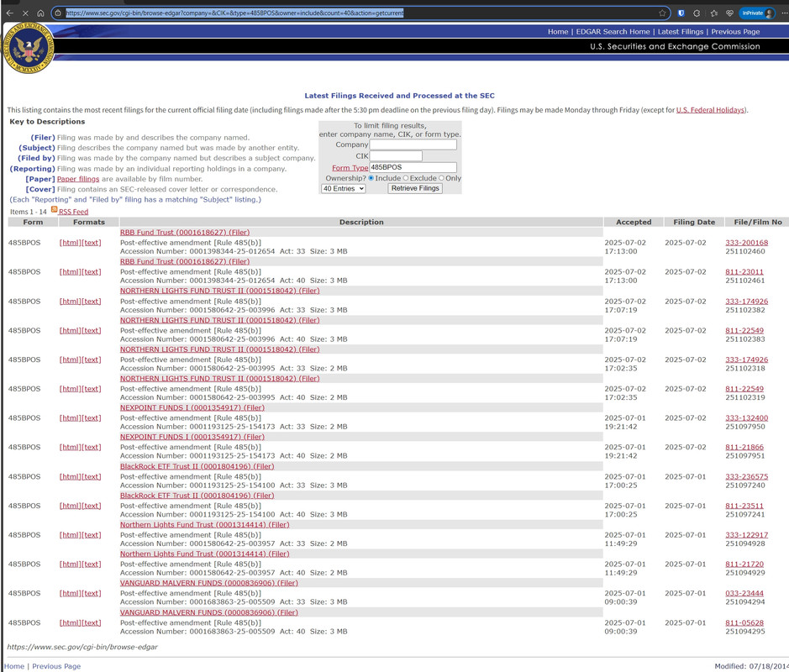Viewport: 789px width, 672px height.
Task: Open the File number 811-23511 link
Action: [744, 506]
